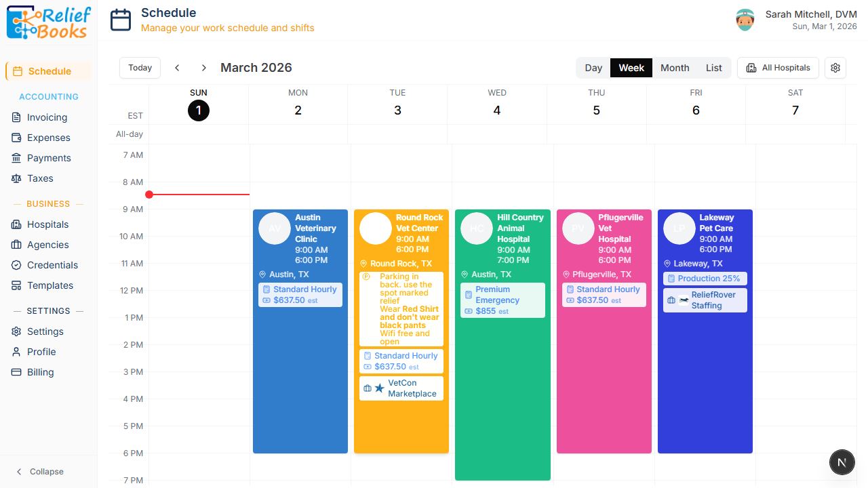The width and height of the screenshot is (868, 488).
Task: Collapse the sidebar
Action: click(39, 472)
